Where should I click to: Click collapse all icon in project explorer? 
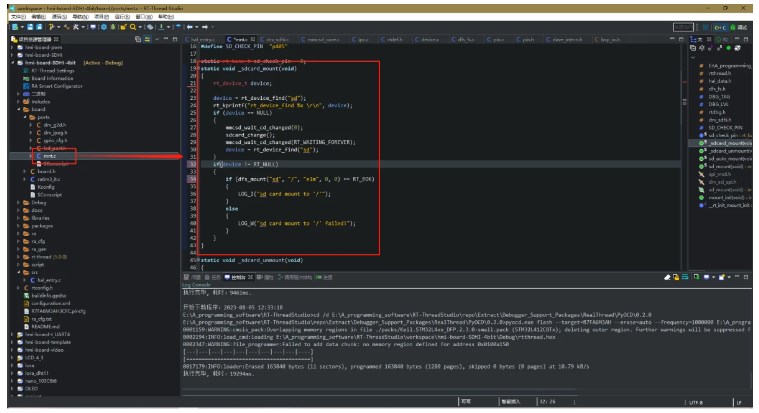click(x=138, y=39)
